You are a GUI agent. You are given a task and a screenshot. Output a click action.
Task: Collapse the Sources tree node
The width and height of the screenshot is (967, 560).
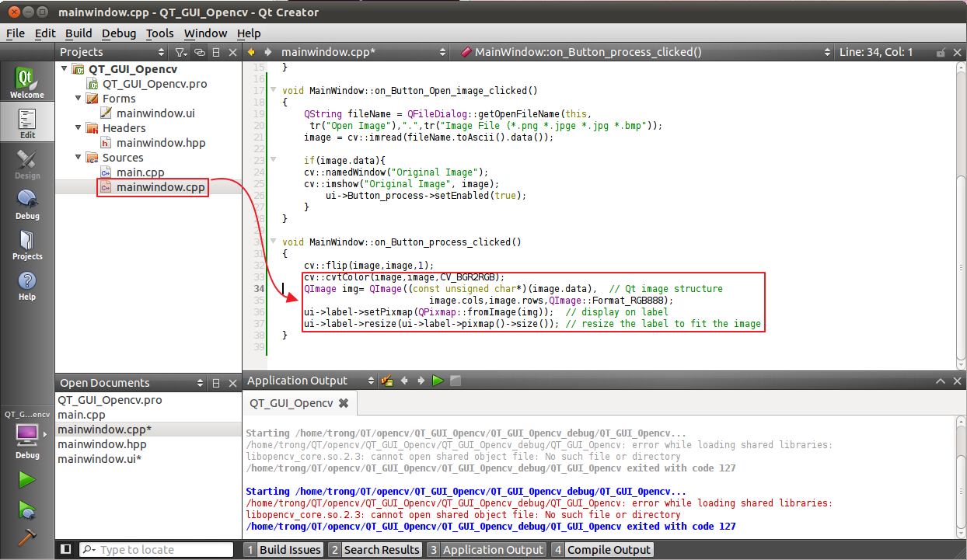pos(78,158)
